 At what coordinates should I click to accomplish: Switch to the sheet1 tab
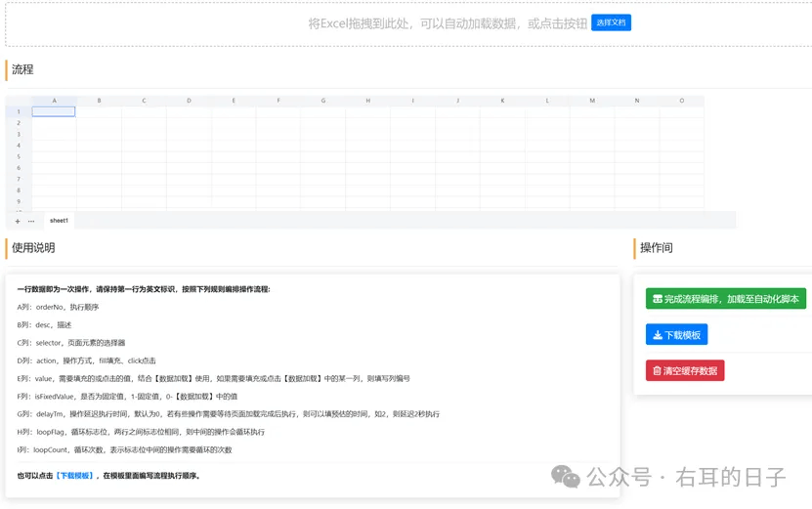point(59,221)
